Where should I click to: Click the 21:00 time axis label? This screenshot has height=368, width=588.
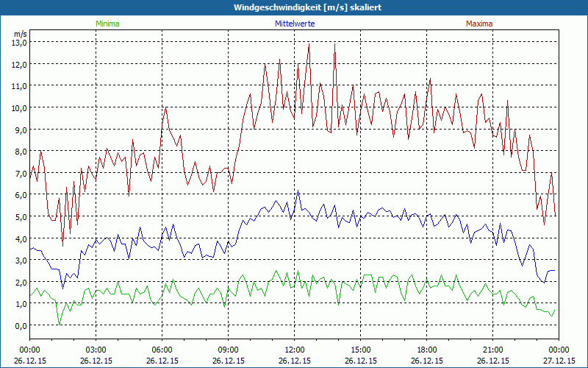tap(492, 350)
